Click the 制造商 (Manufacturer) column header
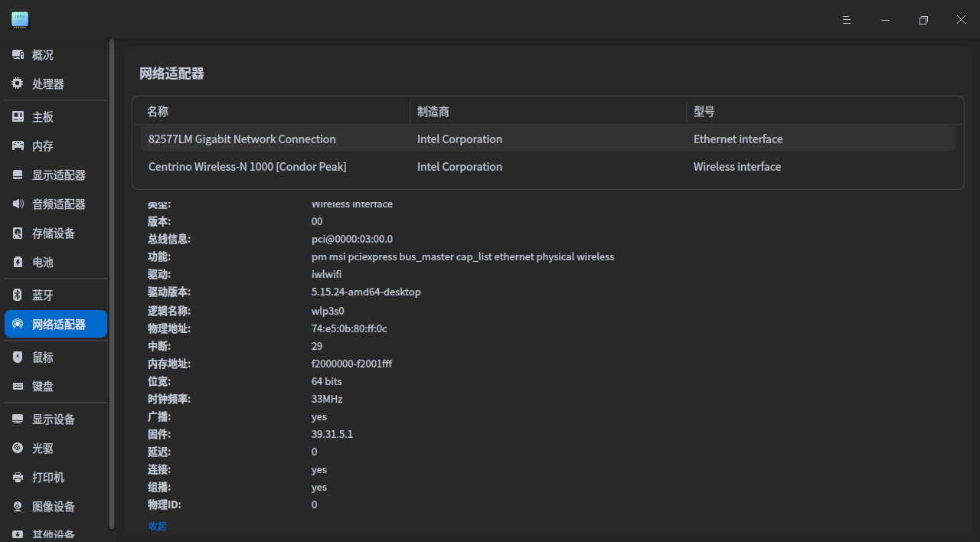This screenshot has height=542, width=980. coord(433,112)
